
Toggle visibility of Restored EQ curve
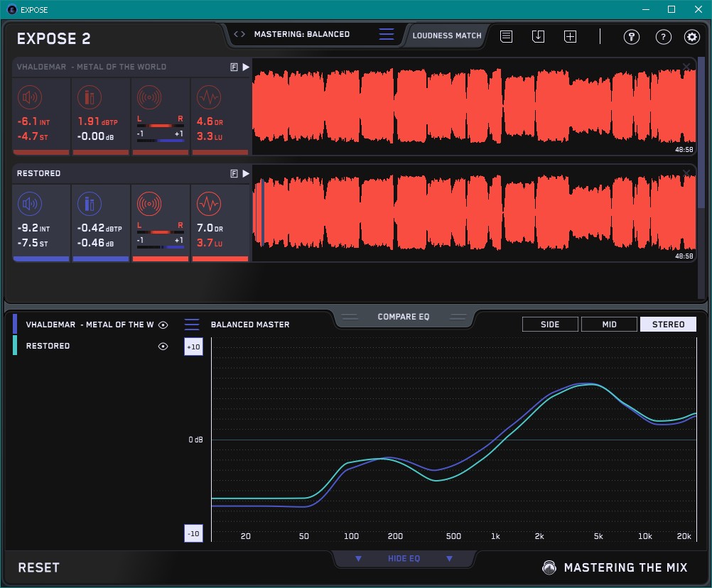(163, 346)
